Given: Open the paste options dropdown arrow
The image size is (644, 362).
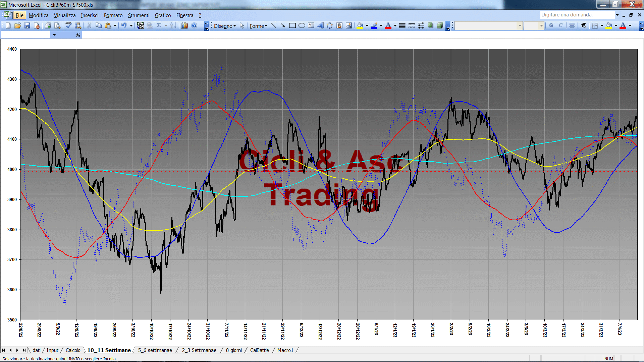Looking at the screenshot, I should [x=115, y=25].
